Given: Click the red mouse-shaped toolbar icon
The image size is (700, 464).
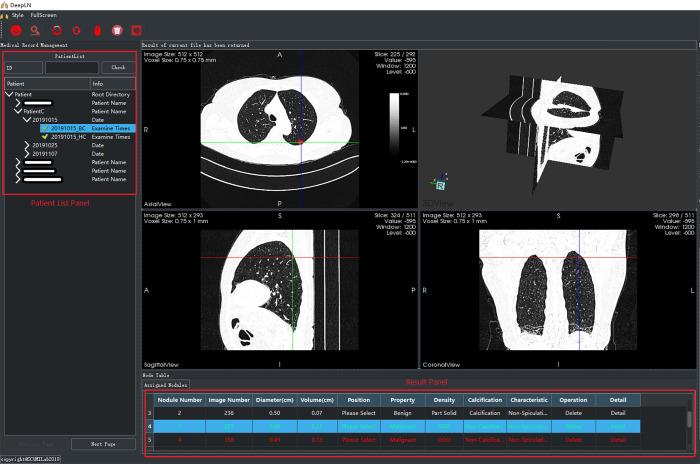Looking at the screenshot, I should click(98, 32).
